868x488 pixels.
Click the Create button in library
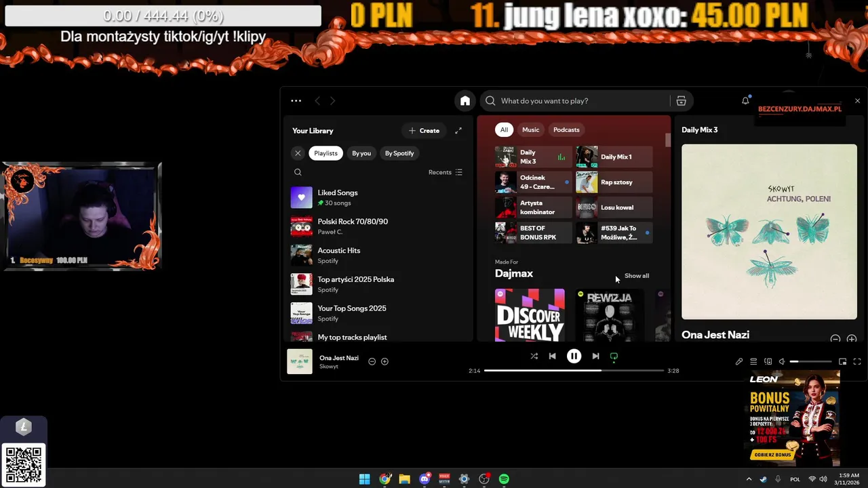pyautogui.click(x=424, y=131)
